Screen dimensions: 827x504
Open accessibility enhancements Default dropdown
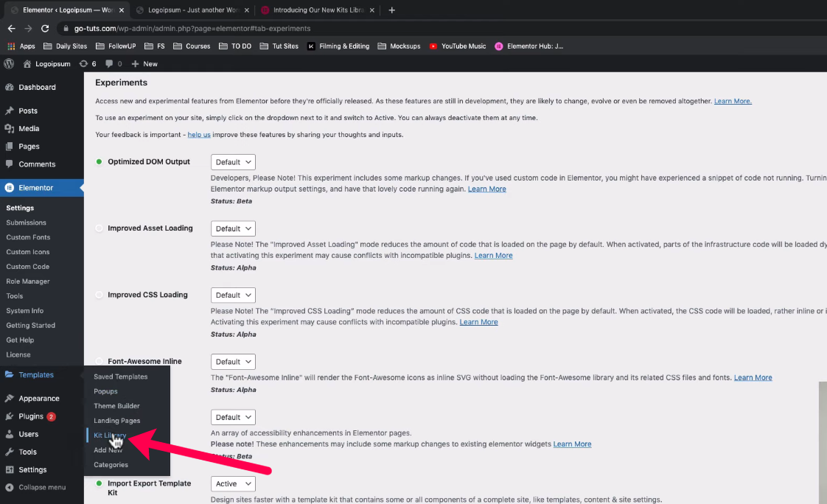coord(233,418)
